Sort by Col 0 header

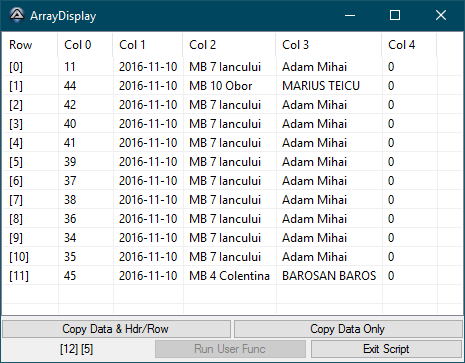[85, 45]
